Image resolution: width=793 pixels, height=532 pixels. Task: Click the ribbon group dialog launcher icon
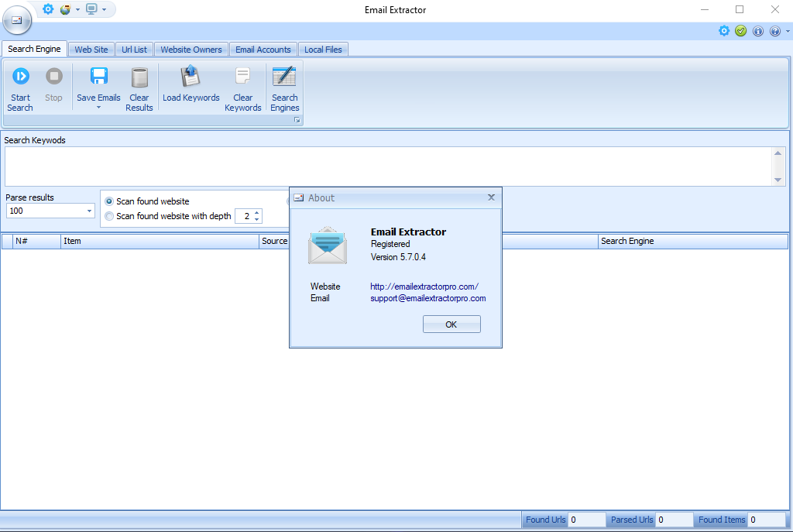click(x=297, y=120)
